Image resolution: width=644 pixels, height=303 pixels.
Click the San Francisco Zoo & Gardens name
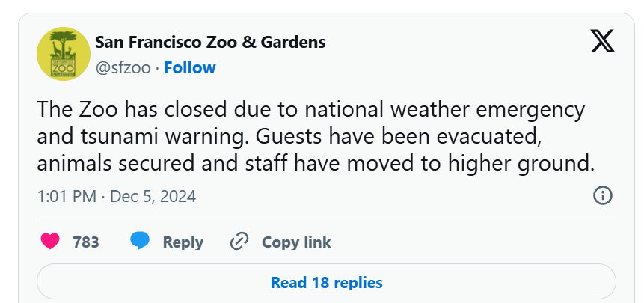(210, 42)
